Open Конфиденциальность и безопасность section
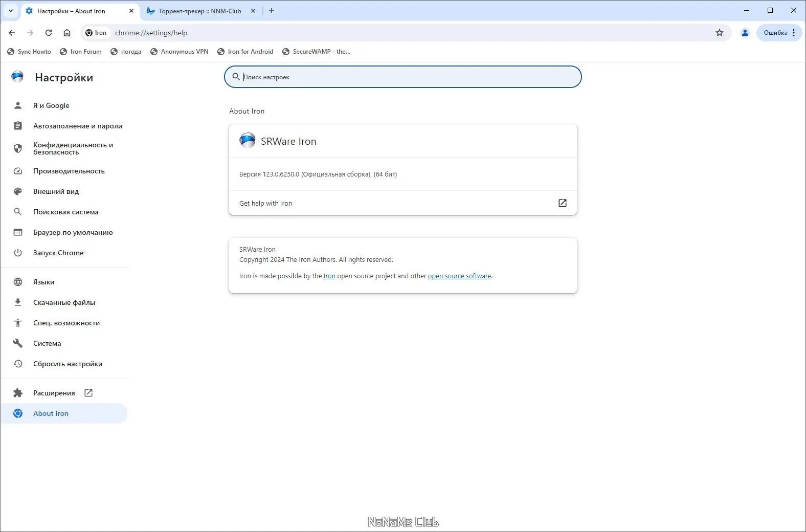806x532 pixels. 64,148
